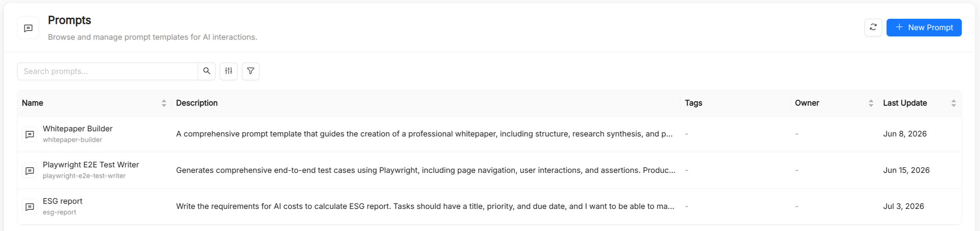The width and height of the screenshot is (980, 231).
Task: Click the Whitepaper Builder row prompt icon
Action: pyautogui.click(x=30, y=134)
